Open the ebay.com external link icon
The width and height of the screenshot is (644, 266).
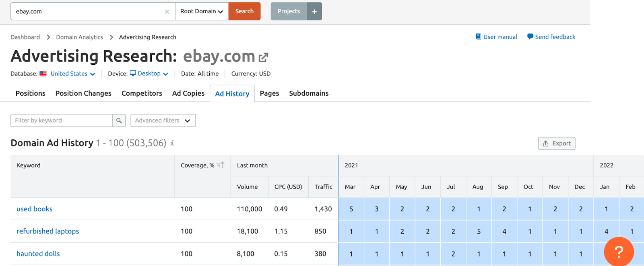[x=263, y=57]
